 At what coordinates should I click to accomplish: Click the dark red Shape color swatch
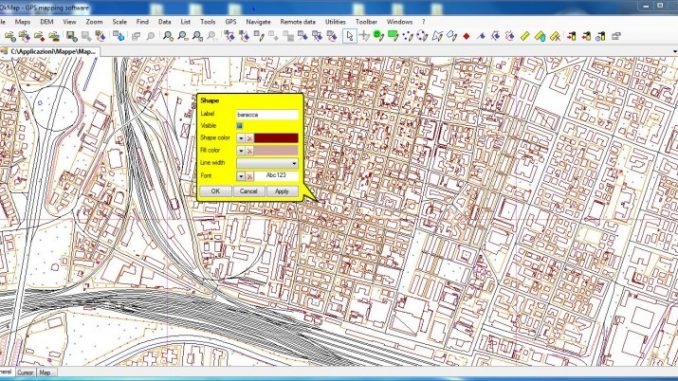click(x=276, y=138)
